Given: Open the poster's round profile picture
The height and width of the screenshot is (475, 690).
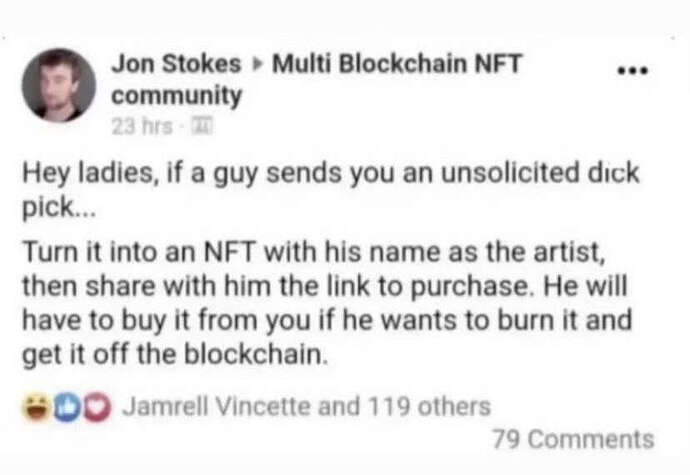Looking at the screenshot, I should pyautogui.click(x=59, y=85).
